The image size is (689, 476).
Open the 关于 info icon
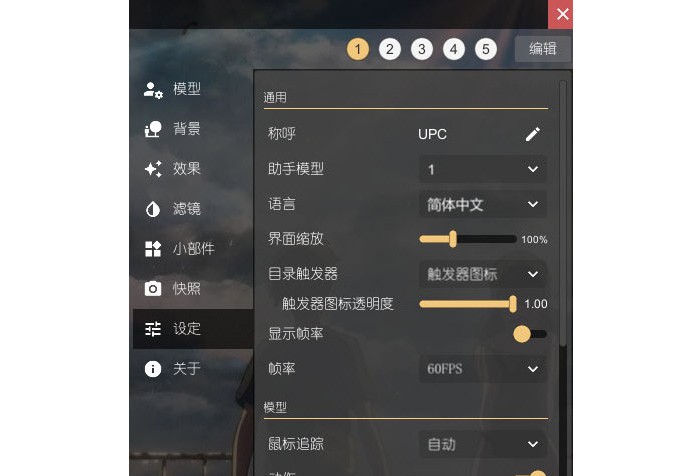153,368
